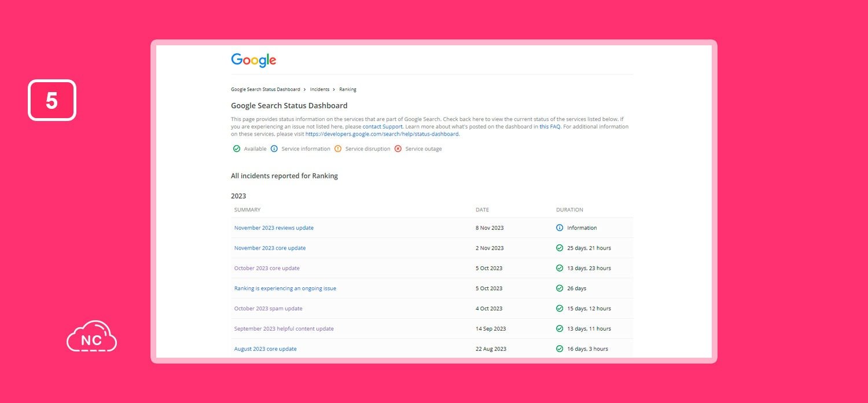Viewport: 868px width, 403px height.
Task: Click check icon next to 15 days, 12 hours
Action: tap(560, 309)
